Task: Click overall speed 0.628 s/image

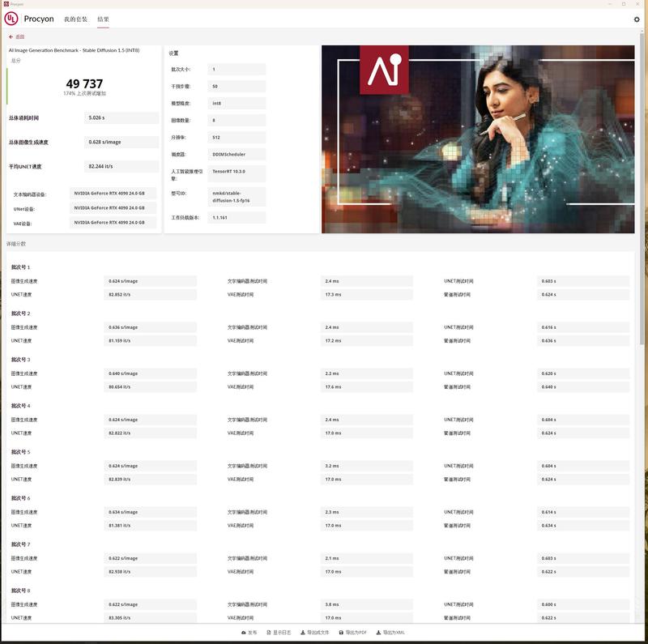Action: 122,142
